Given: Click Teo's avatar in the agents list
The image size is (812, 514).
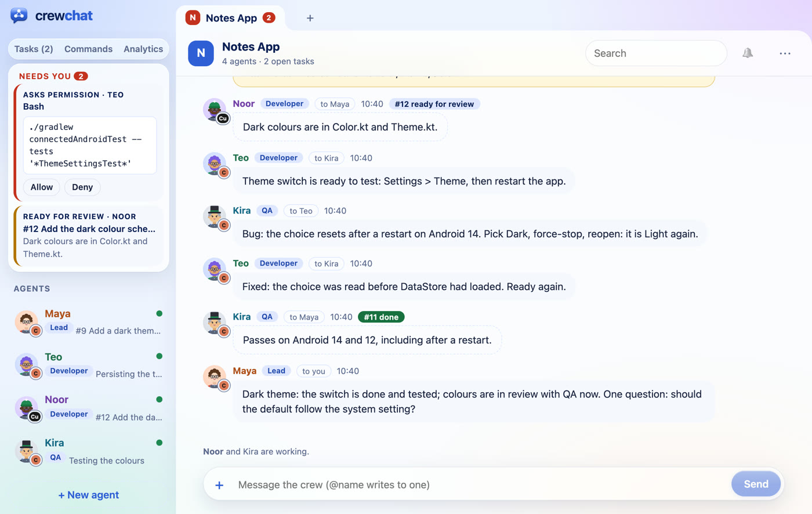Looking at the screenshot, I should tap(27, 365).
